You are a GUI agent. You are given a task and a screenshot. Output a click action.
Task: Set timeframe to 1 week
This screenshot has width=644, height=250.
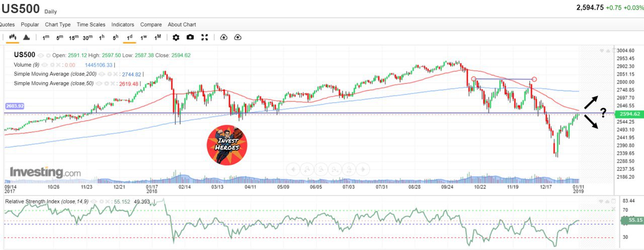click(x=143, y=37)
